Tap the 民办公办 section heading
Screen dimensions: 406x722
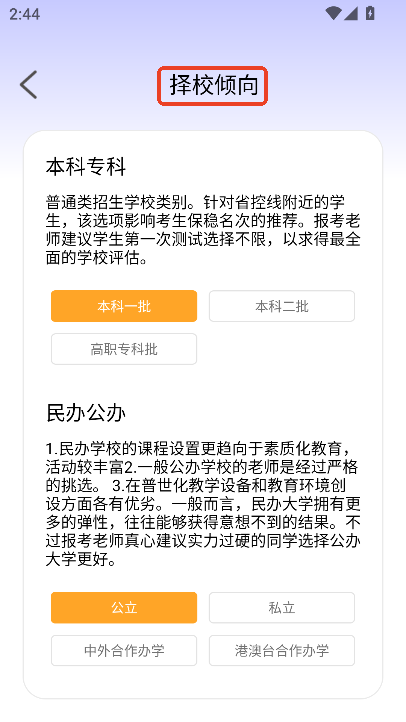coord(86,413)
